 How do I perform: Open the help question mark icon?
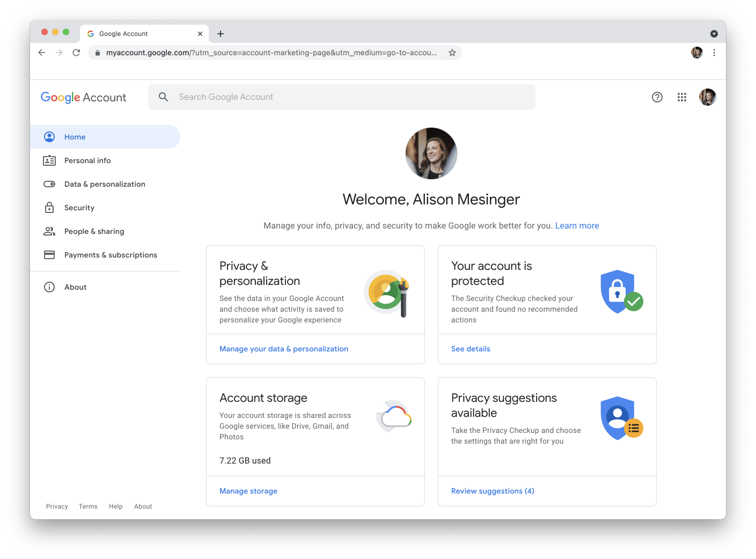(657, 97)
